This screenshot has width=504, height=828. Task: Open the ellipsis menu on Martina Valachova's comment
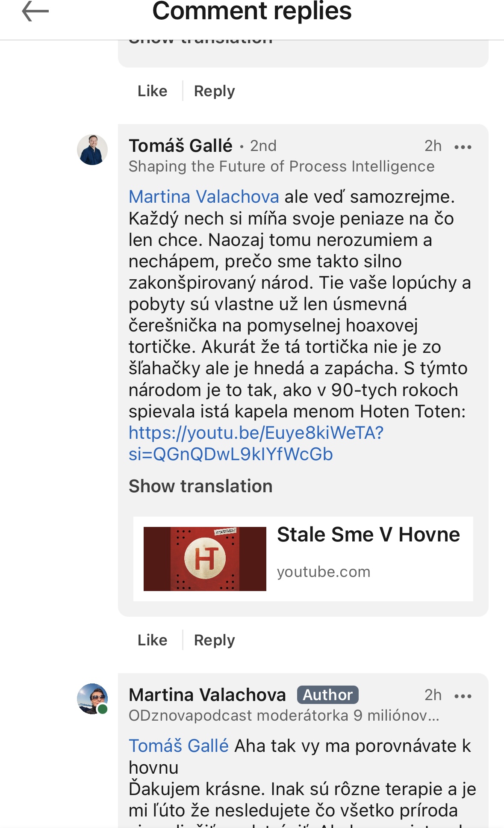pos(464,695)
